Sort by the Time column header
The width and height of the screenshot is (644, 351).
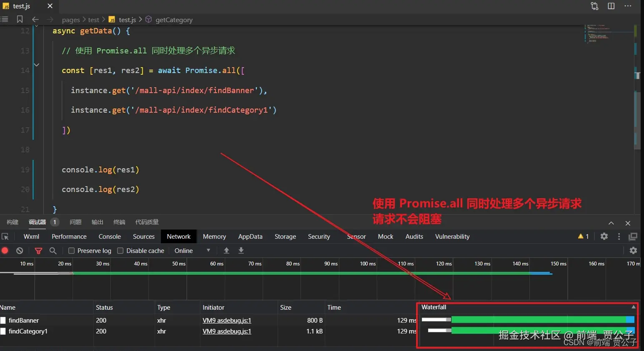(x=371, y=308)
